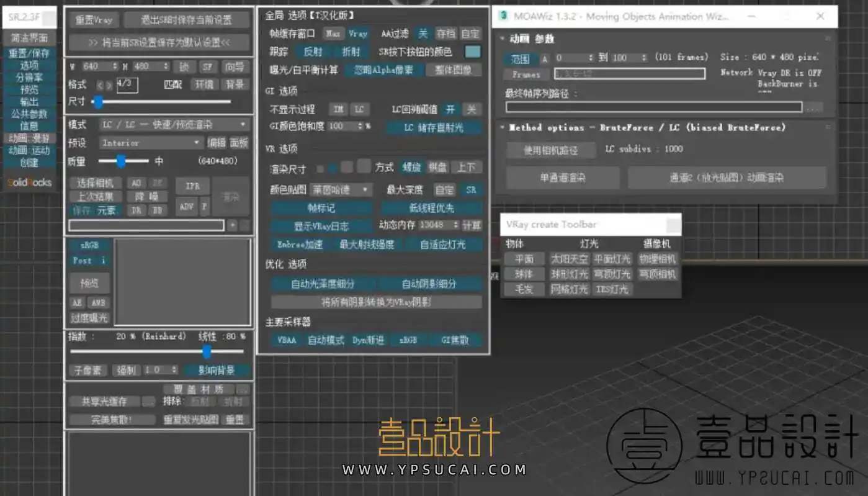The width and height of the screenshot is (868, 496).
Task: Select the smallest render size square
Action: point(320,168)
